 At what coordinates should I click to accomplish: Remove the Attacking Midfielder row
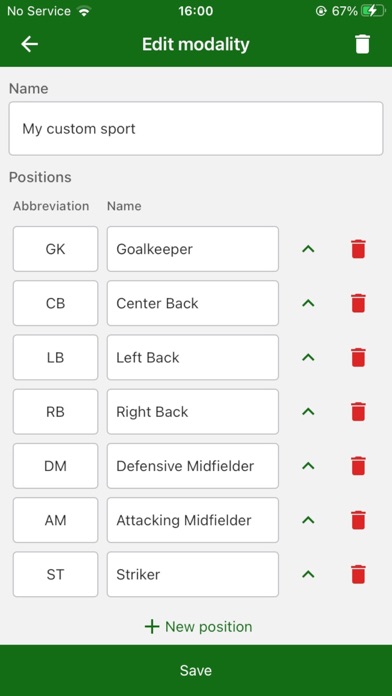click(358, 520)
